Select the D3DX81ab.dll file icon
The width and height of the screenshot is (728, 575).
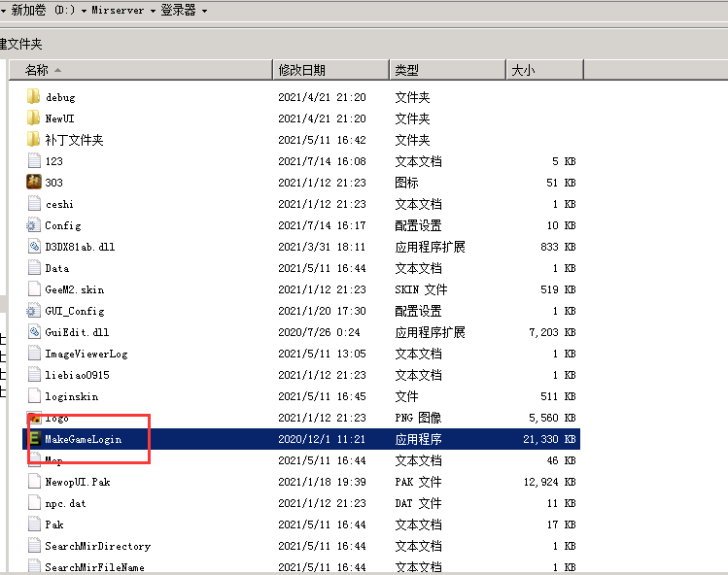tap(34, 247)
